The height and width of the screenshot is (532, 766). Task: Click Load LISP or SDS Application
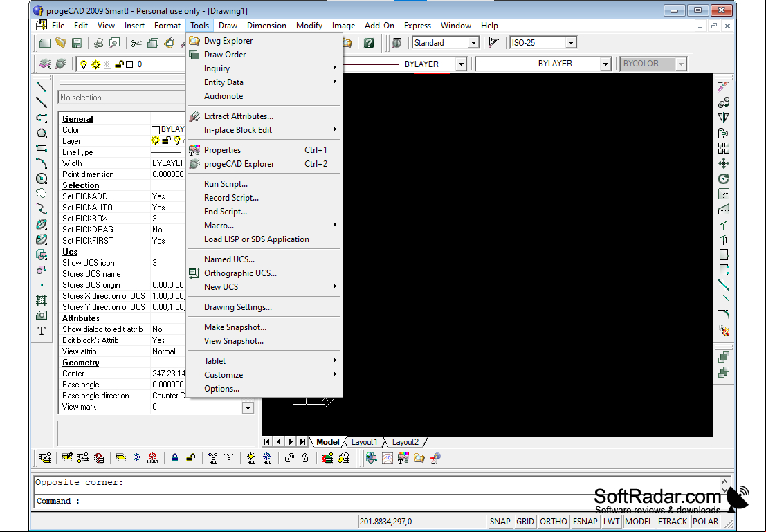pyautogui.click(x=264, y=239)
